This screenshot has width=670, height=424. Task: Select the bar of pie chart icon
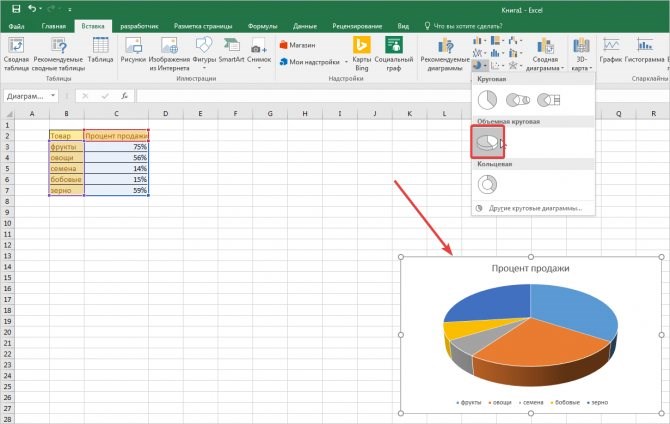click(549, 100)
